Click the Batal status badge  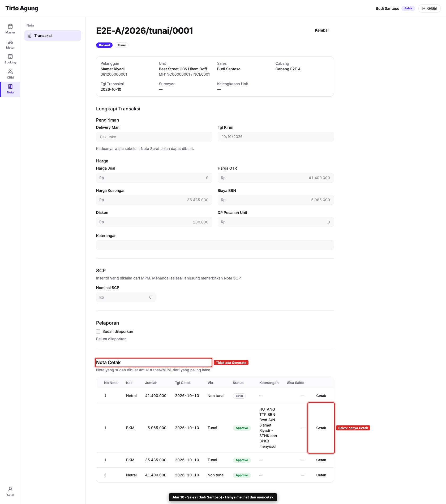239,396
